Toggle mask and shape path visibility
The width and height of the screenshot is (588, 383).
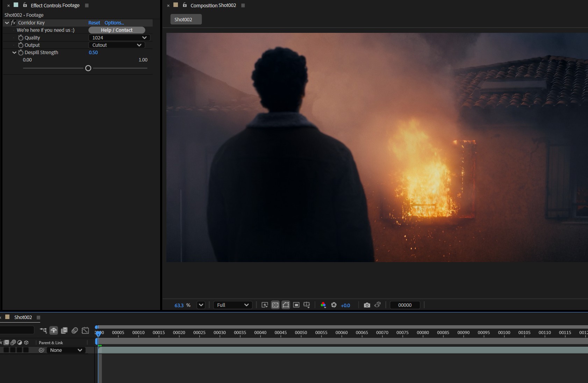pyautogui.click(x=286, y=305)
